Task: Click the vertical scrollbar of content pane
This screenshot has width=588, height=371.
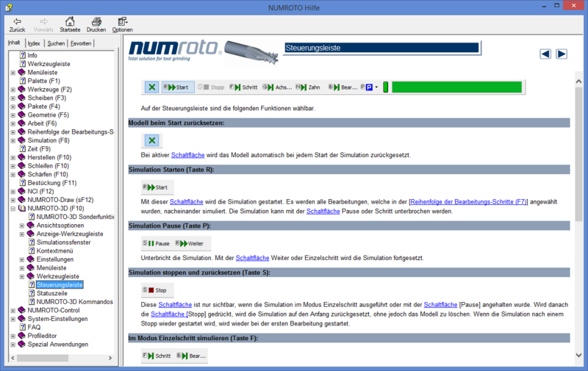Action: (x=578, y=220)
